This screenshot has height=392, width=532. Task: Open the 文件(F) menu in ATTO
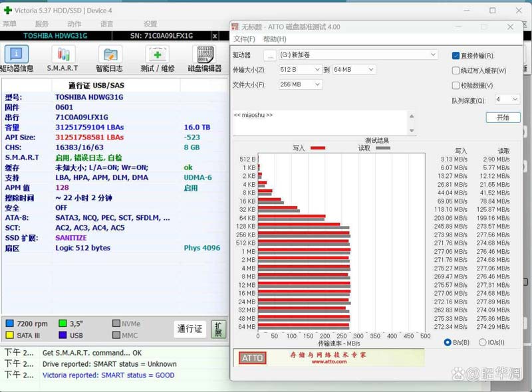point(244,39)
